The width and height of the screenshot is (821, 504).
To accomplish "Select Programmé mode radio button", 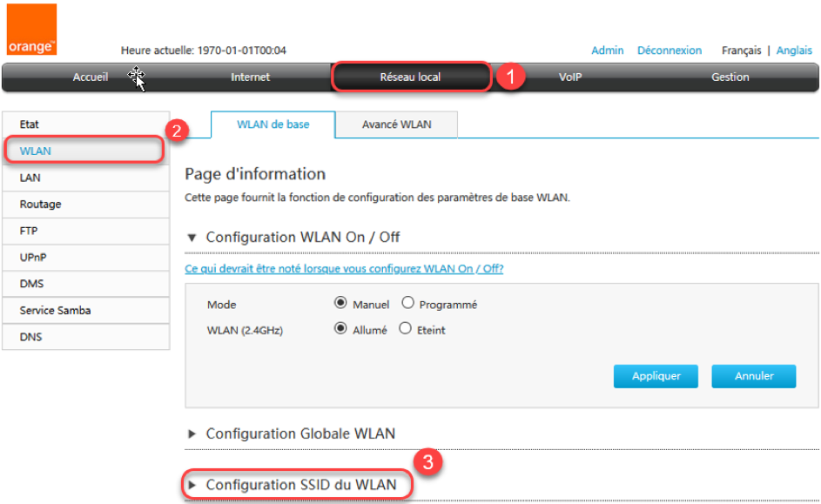I will pyautogui.click(x=407, y=305).
